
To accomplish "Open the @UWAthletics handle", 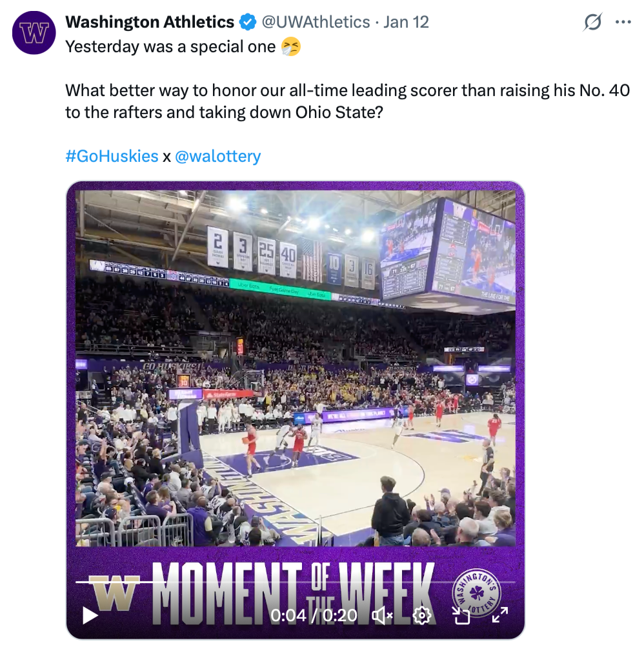I will click(x=315, y=23).
